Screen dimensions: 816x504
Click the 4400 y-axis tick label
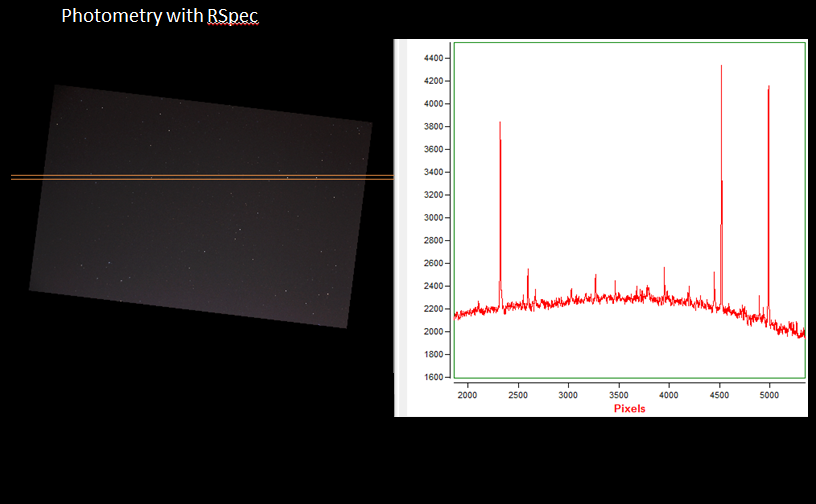432,58
